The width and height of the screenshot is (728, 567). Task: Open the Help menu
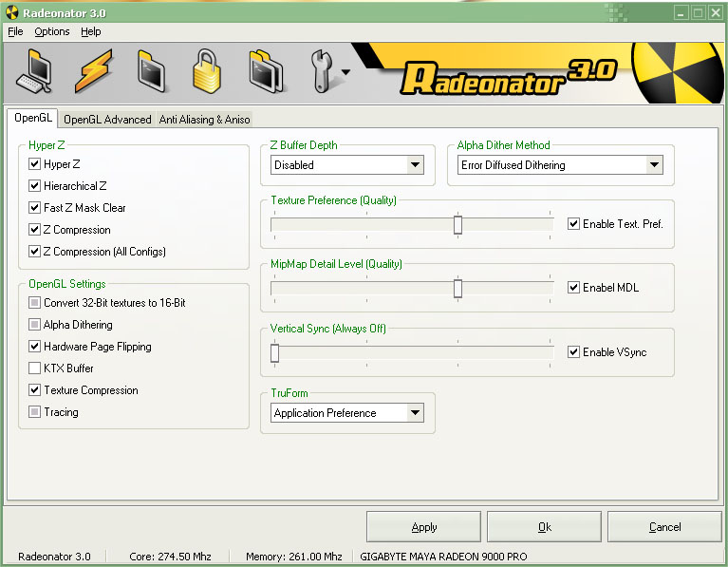tap(90, 31)
